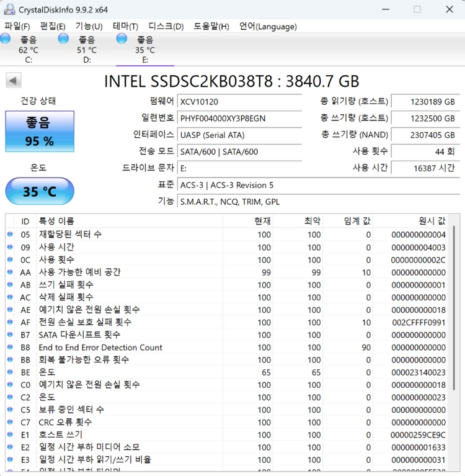Switch to the D: 51 °C disk tab
Image resolution: width=465 pixels, height=476 pixels.
[x=87, y=49]
